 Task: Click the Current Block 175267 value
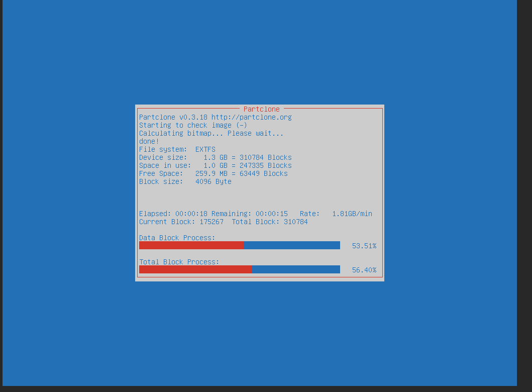tap(211, 222)
